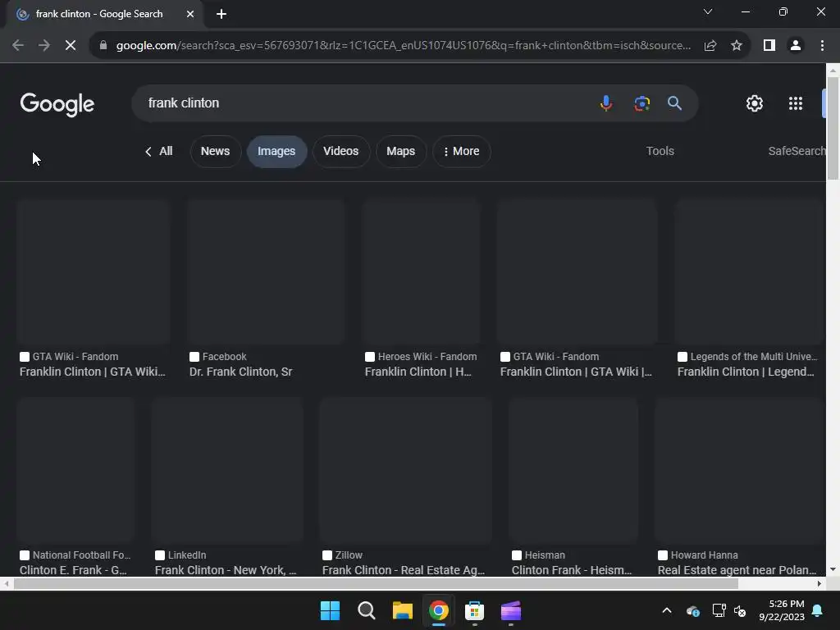The width and height of the screenshot is (840, 630).
Task: Open File Explorer from taskbar
Action: 402,610
